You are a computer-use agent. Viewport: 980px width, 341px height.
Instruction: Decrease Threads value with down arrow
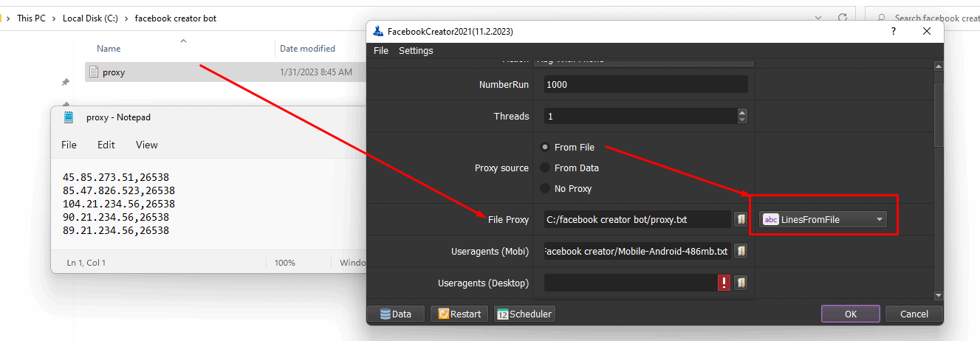pos(742,120)
